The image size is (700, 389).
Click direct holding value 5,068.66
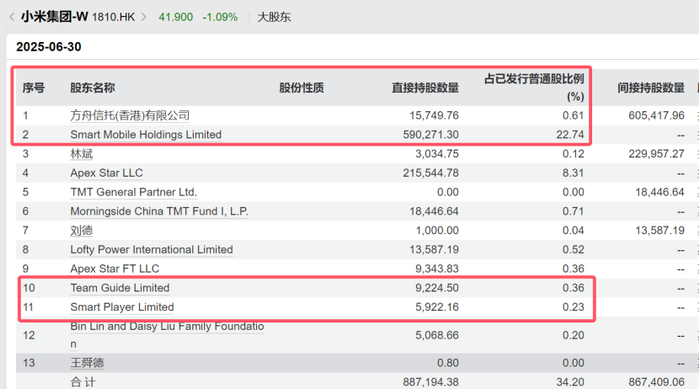tap(437, 335)
